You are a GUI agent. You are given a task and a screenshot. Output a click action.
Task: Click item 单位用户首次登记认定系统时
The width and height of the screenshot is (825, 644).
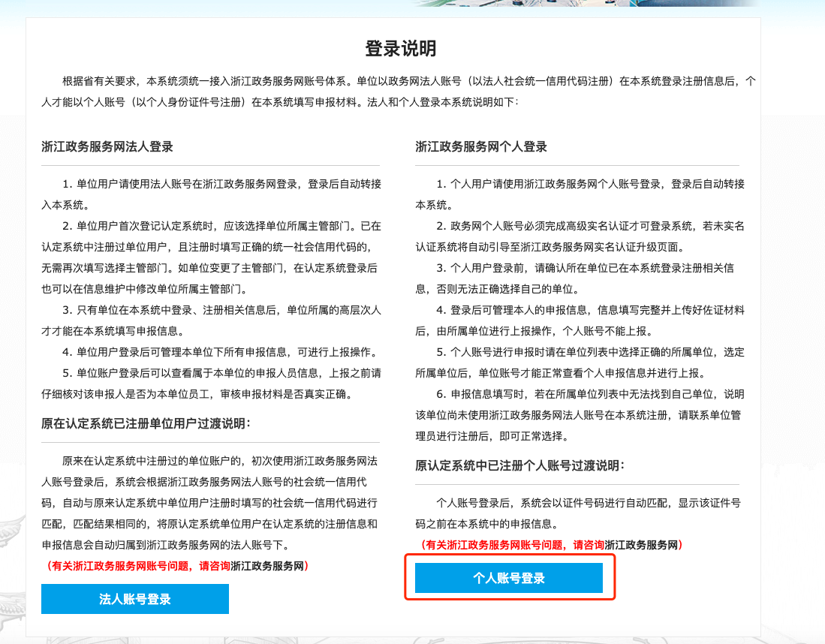click(211, 257)
